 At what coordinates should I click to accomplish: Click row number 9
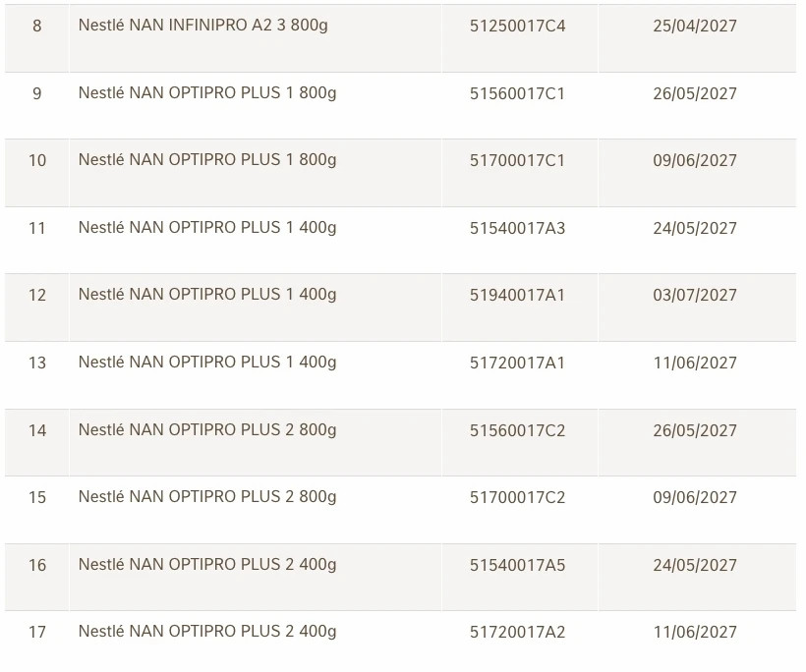pyautogui.click(x=37, y=94)
